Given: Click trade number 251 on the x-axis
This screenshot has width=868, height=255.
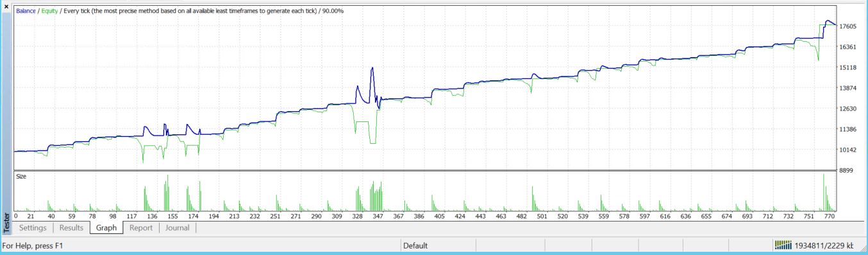Looking at the screenshot, I should [x=275, y=216].
